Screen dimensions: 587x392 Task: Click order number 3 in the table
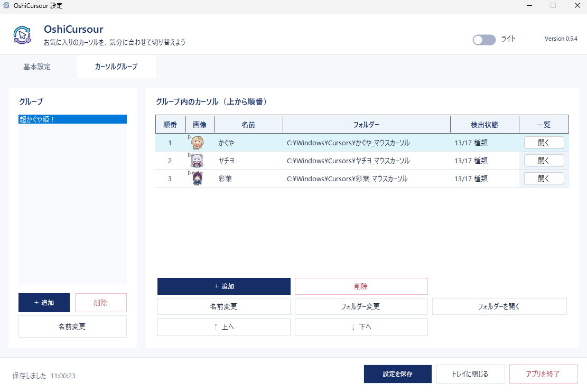[x=170, y=179]
